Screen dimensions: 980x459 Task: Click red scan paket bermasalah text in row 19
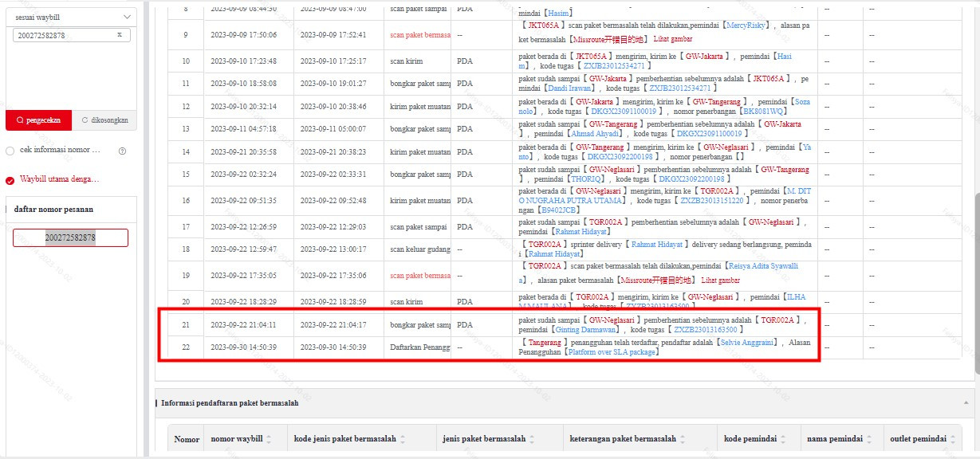pyautogui.click(x=420, y=276)
